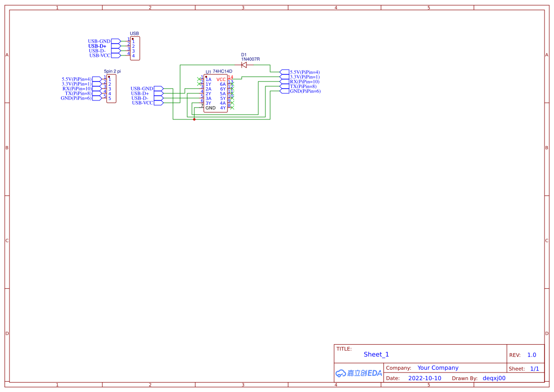Click the no-connect X on U1 pin 1
The image size is (554, 392).
[198, 79]
